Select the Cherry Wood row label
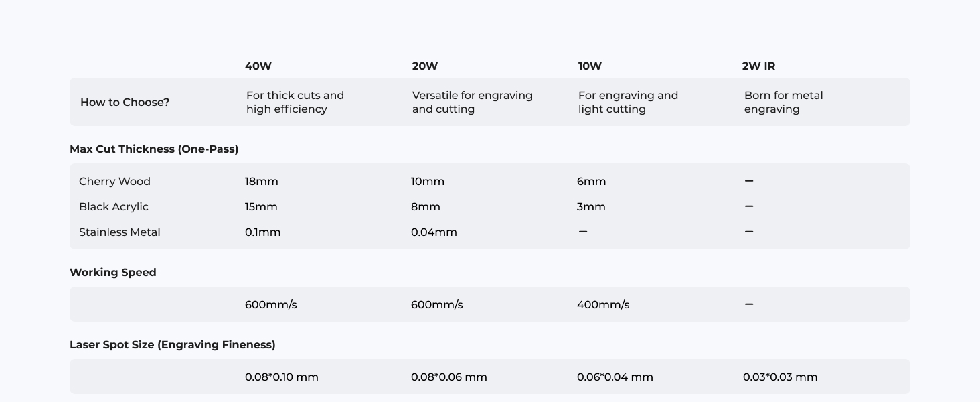Image resolution: width=980 pixels, height=402 pixels. pyautogui.click(x=114, y=182)
